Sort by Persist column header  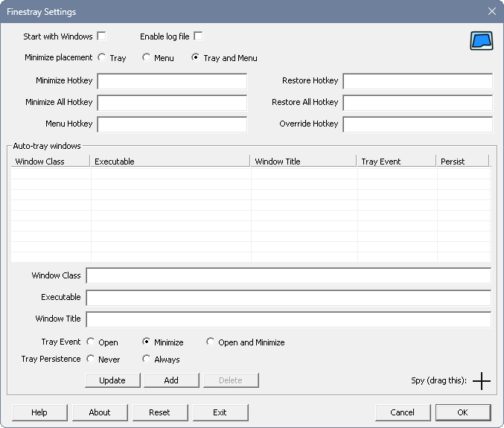(462, 161)
